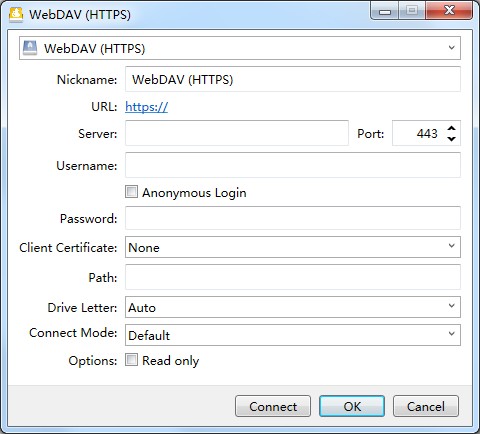Expand the Client Certificate dropdown
This screenshot has width=480, height=434.
pyautogui.click(x=293, y=247)
